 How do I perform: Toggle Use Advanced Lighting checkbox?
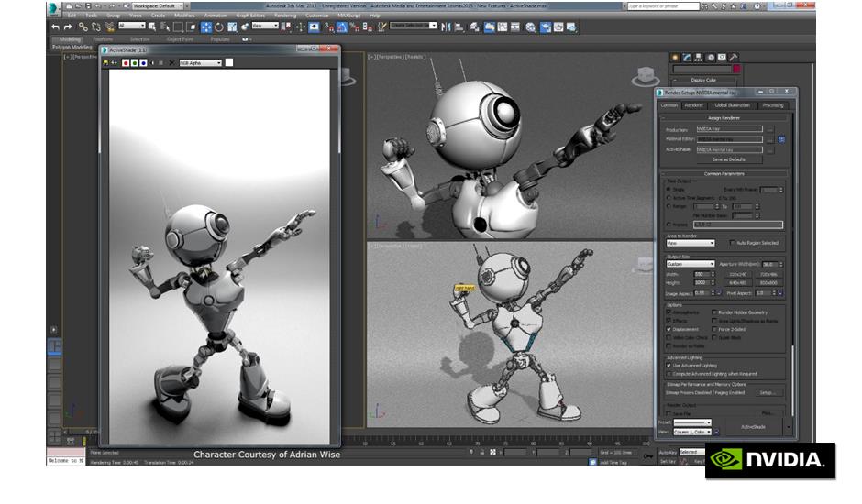pos(669,365)
